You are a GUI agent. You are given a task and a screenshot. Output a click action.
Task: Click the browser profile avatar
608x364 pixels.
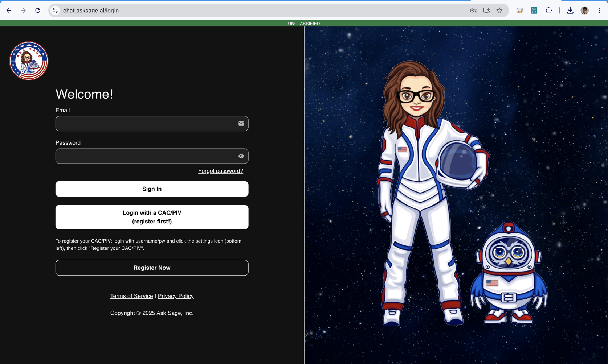click(x=584, y=11)
